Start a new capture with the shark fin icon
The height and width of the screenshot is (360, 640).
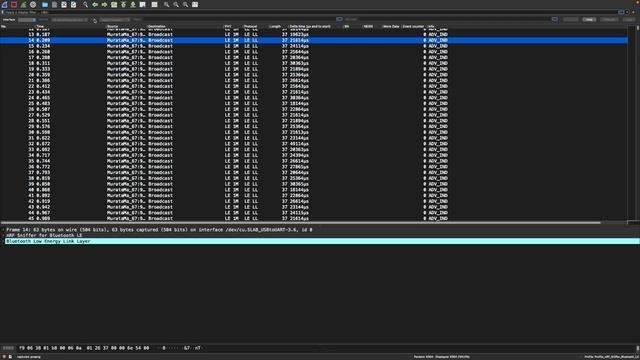[x=4, y=4]
